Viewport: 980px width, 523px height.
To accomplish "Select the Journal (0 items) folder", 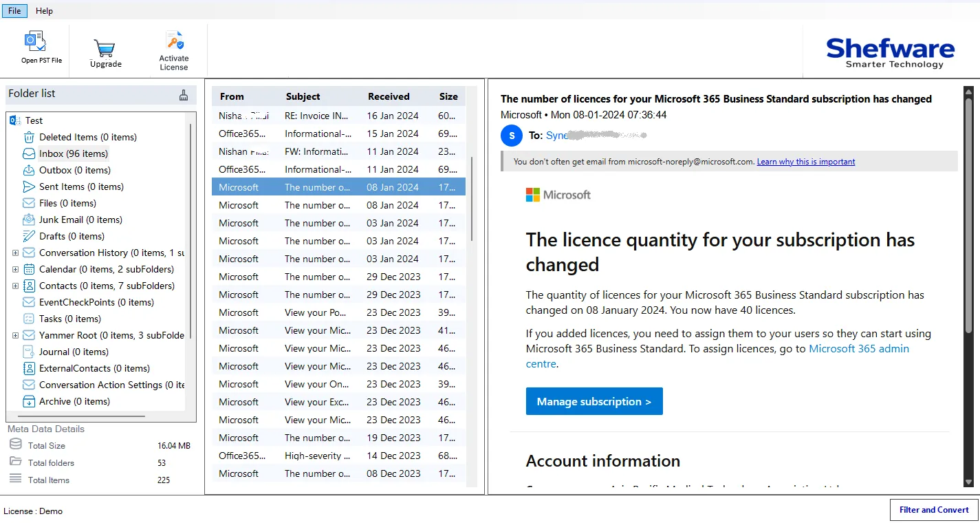I will [x=74, y=352].
